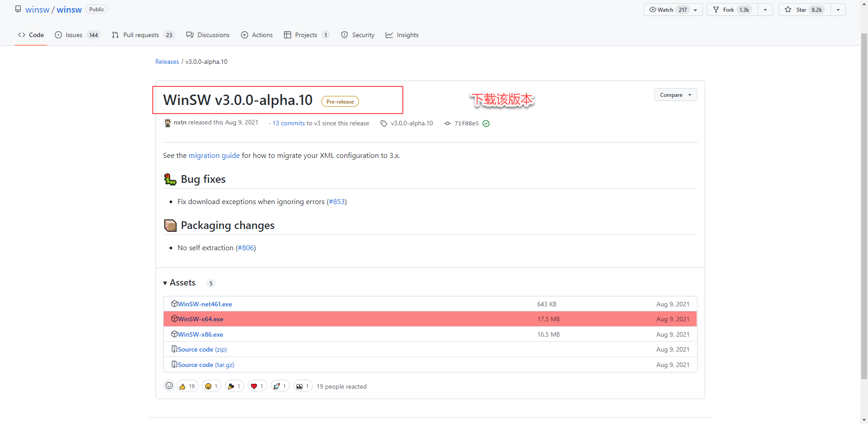Toggle the hooray party reaction
This screenshot has height=424, width=868.
tap(234, 386)
